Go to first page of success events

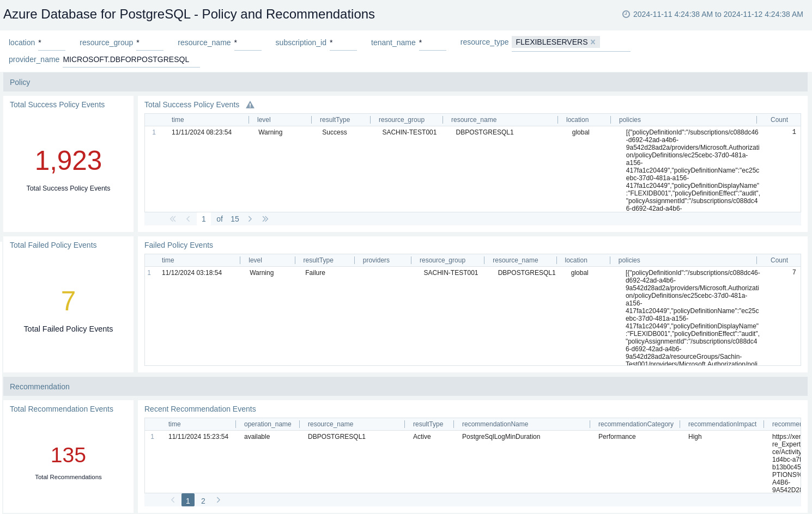(173, 219)
